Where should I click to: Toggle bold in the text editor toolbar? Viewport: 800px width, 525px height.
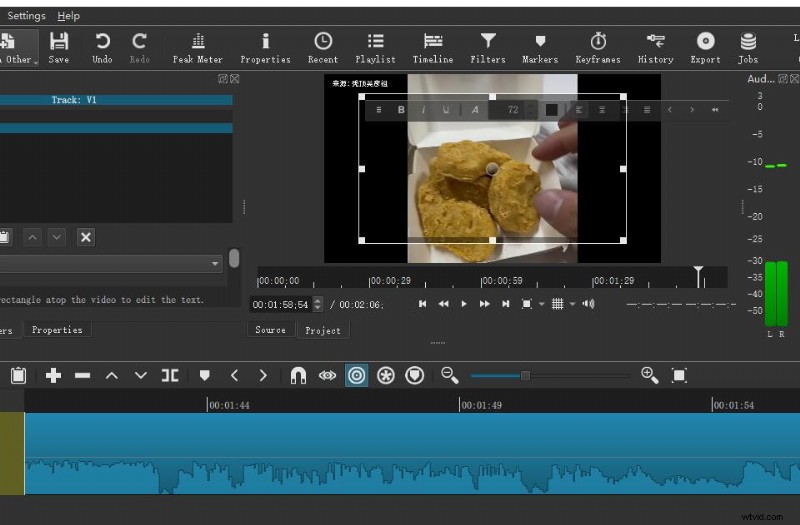click(x=401, y=110)
